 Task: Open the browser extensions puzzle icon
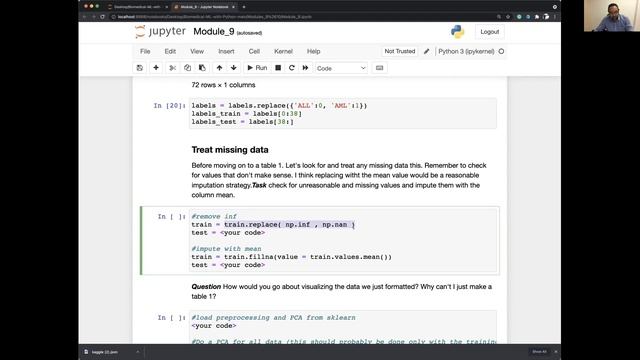pyautogui.click(x=537, y=17)
